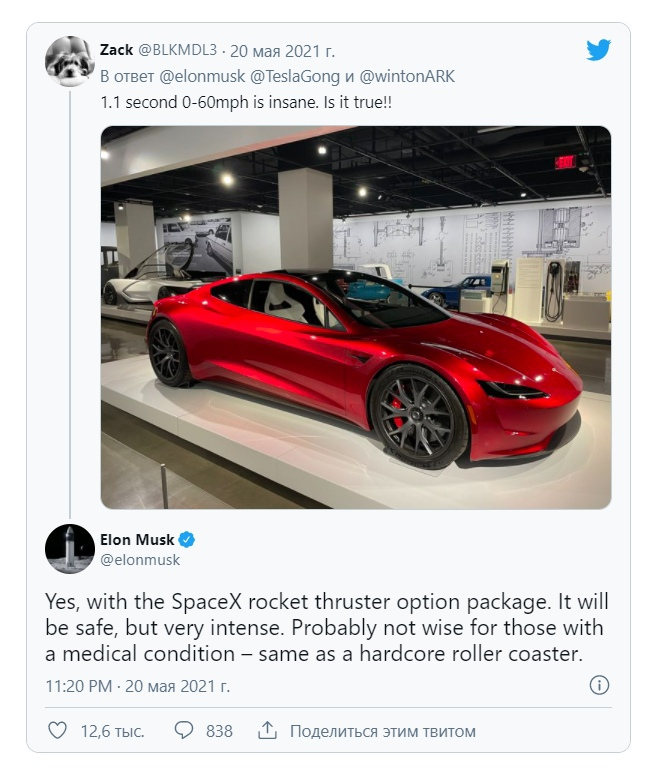Click the Twitter bird logo
Image resolution: width=668 pixels, height=783 pixels.
click(599, 50)
